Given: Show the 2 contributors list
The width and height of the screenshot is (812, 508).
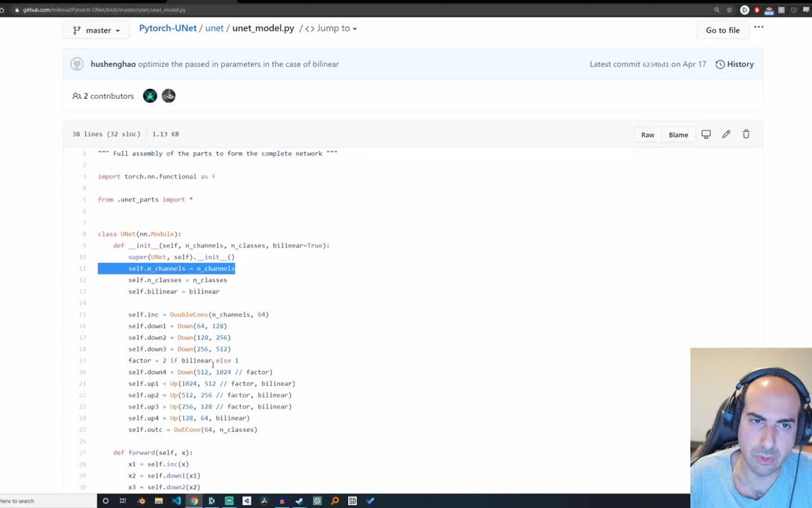Looking at the screenshot, I should click(x=103, y=96).
